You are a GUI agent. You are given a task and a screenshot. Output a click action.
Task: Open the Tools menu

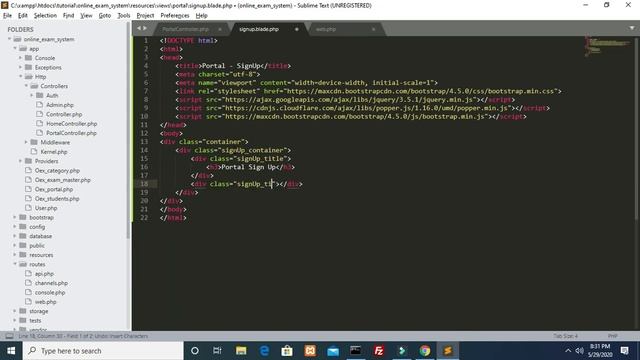point(124,16)
